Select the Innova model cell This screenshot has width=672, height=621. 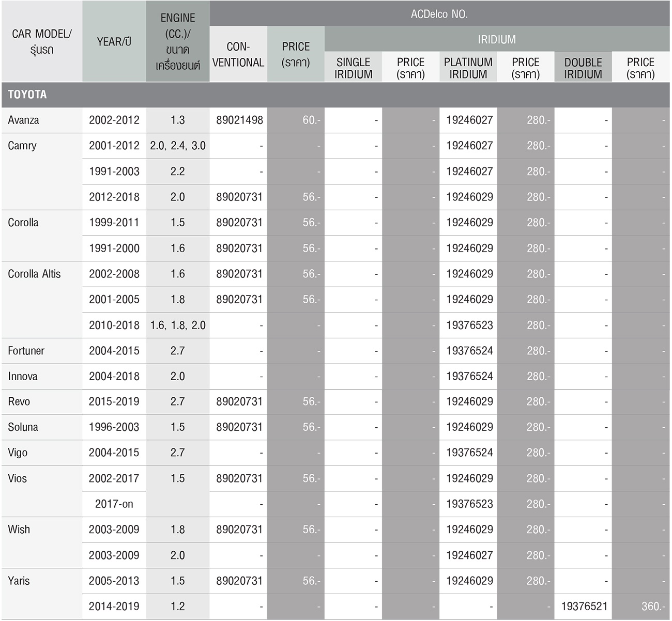point(42,377)
